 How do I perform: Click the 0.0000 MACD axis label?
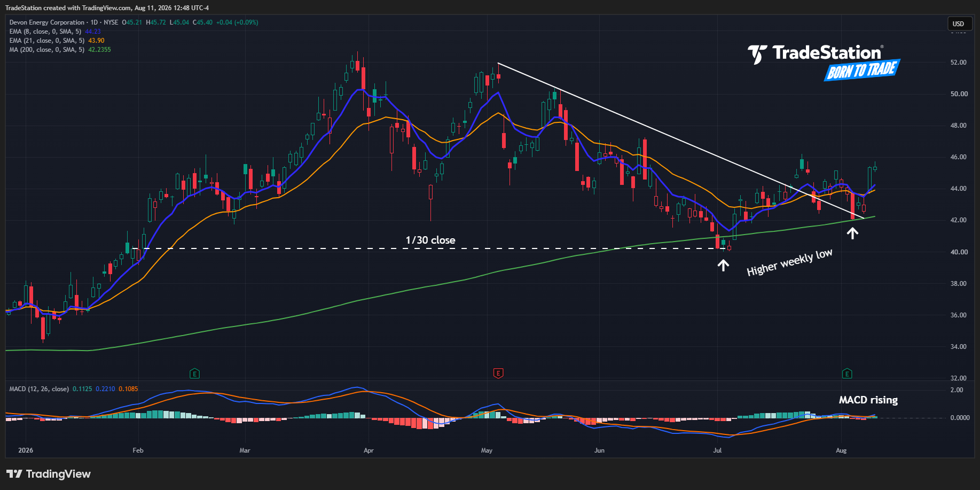click(960, 418)
